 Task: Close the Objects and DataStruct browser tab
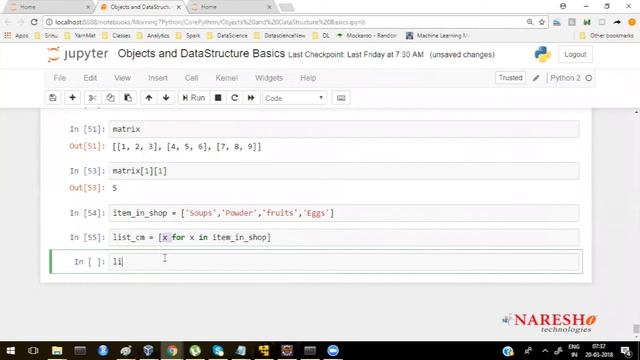coord(179,7)
